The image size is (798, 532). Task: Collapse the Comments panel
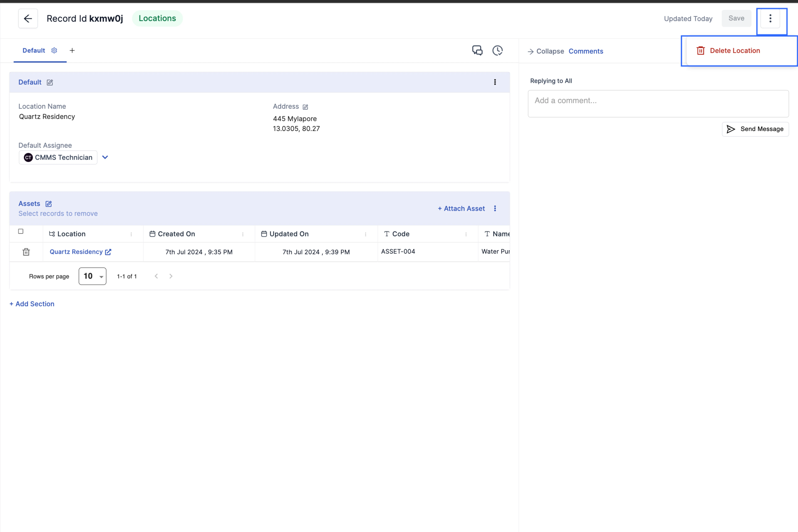coord(545,51)
